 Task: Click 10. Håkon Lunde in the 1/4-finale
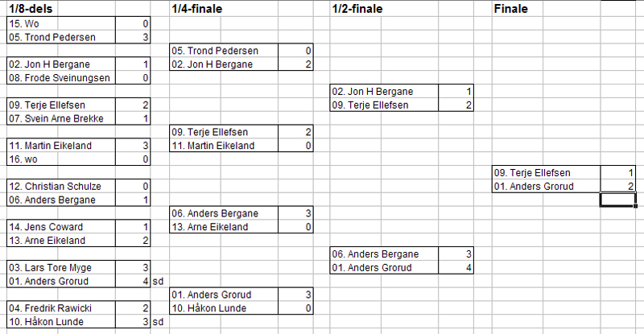click(224, 308)
